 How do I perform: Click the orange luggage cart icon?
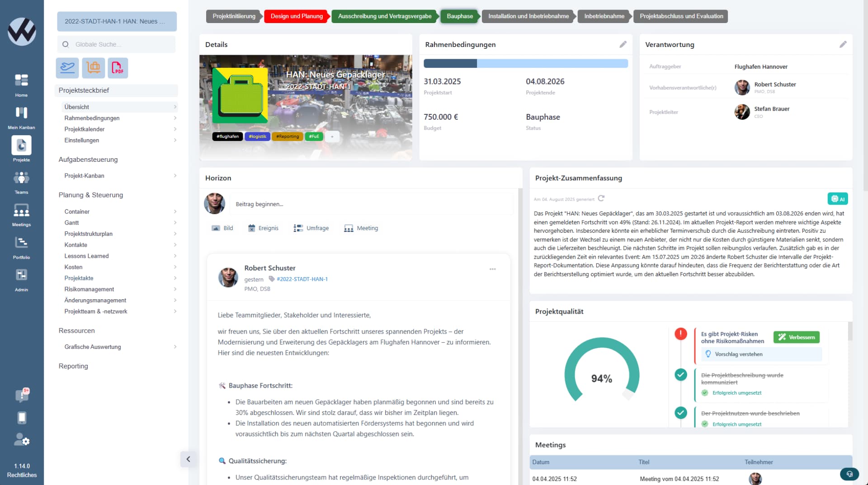(x=93, y=68)
